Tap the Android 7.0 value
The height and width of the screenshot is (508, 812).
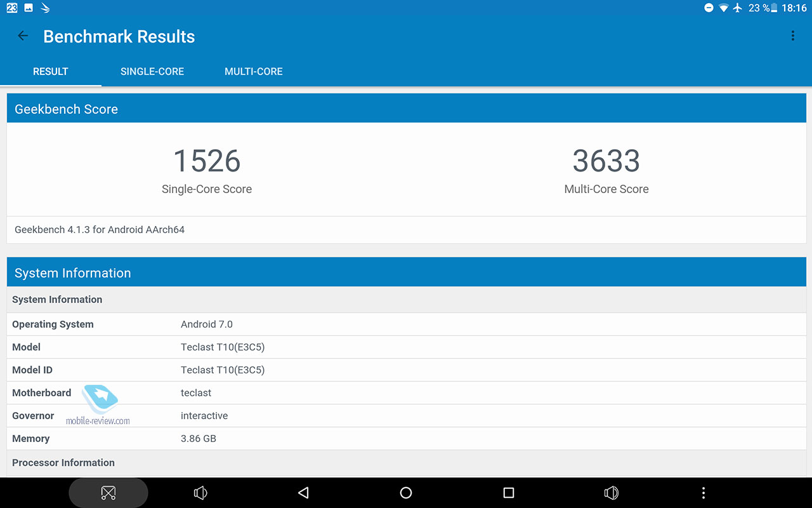tap(207, 324)
